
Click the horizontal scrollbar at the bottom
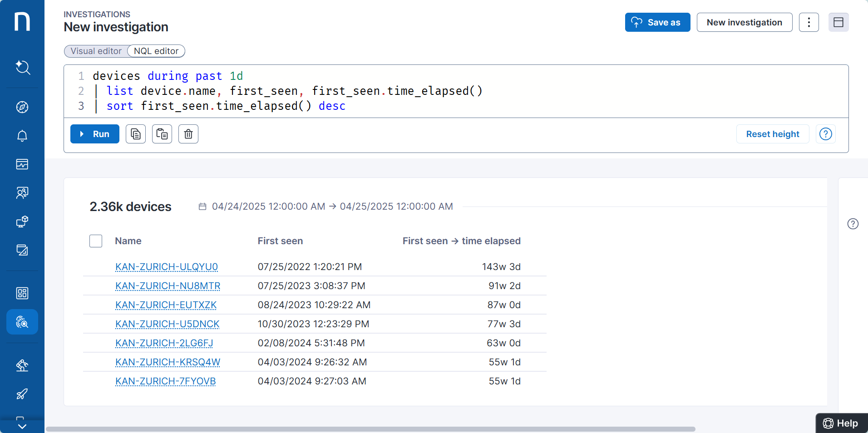click(370, 429)
